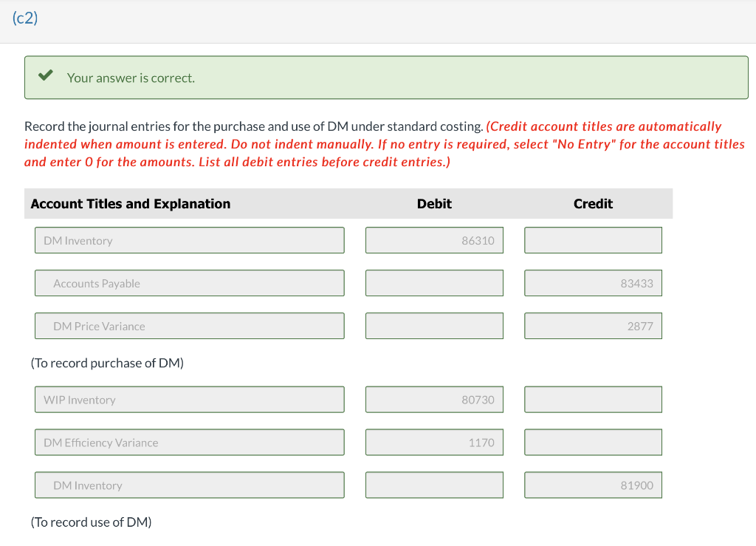Viewport: 756px width, 546px height.
Task: Click the Credit column header
Action: coord(593,204)
